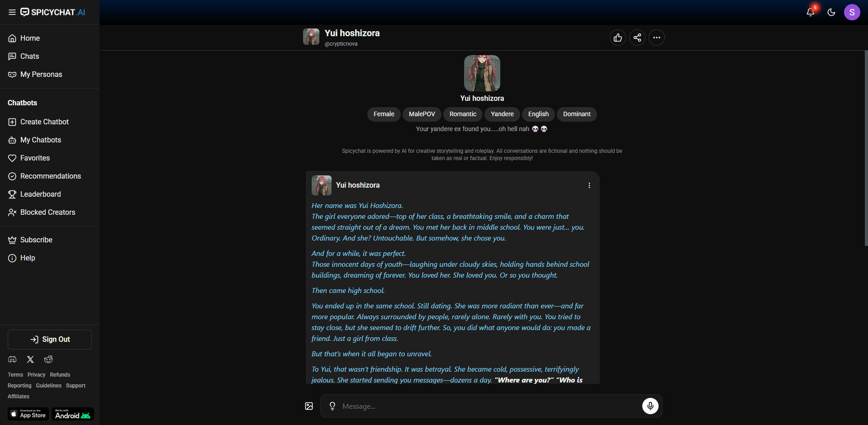Open the Guidelines link
This screenshot has width=868, height=425.
click(x=49, y=386)
